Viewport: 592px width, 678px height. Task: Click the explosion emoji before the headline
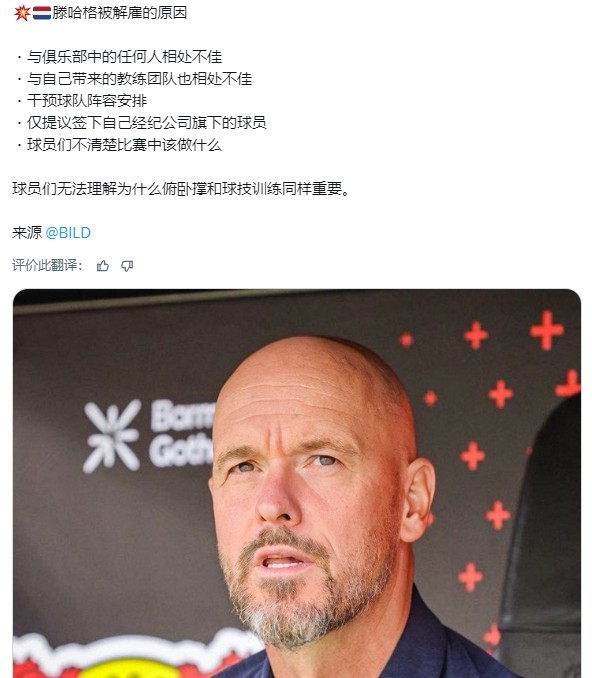pos(22,13)
